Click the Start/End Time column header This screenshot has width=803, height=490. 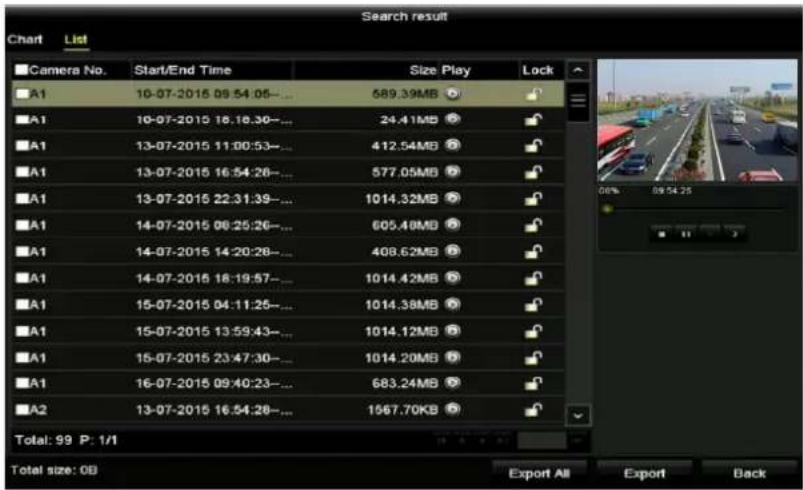[182, 70]
